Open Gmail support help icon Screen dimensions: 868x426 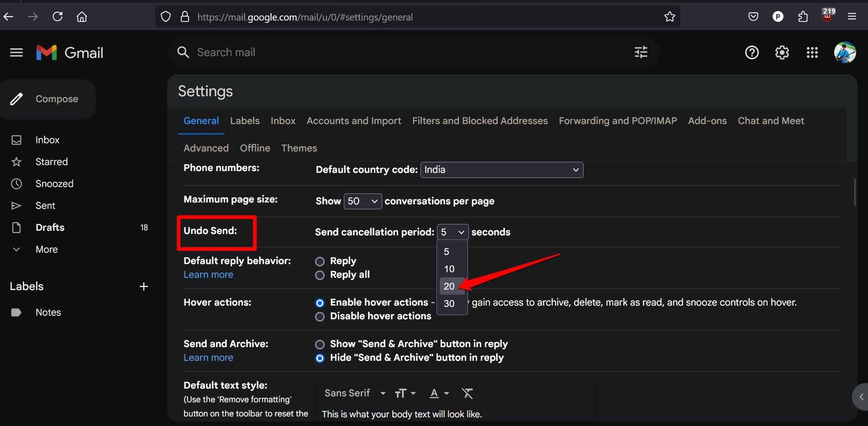[752, 53]
